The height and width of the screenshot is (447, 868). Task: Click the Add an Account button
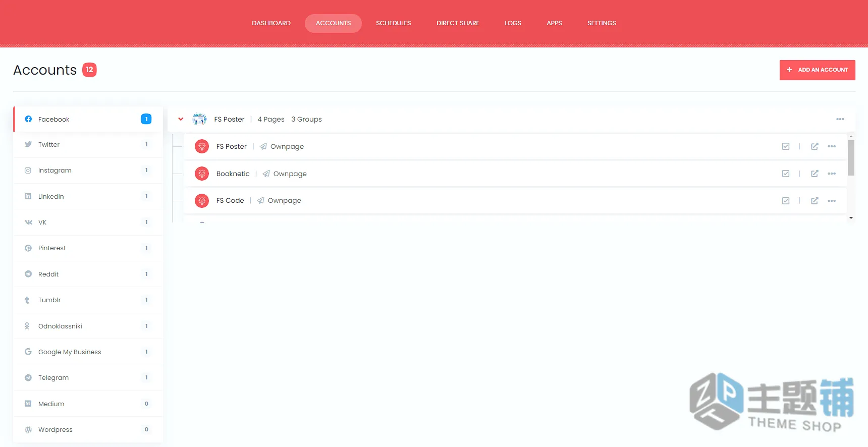(817, 70)
